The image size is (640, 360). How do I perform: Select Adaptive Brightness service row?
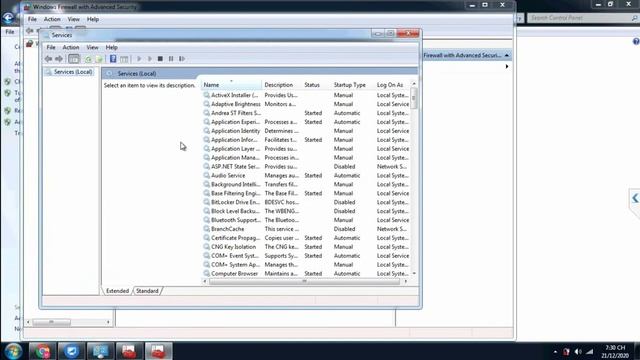pyautogui.click(x=307, y=104)
